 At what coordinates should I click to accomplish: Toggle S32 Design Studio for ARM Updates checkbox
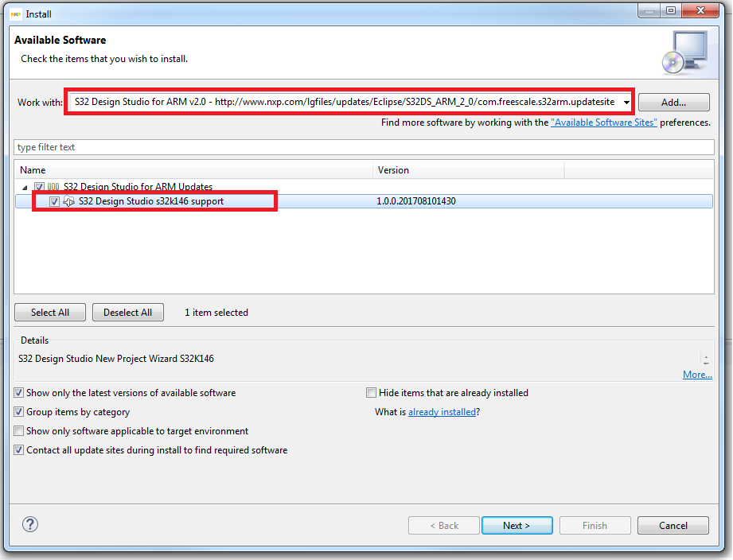tap(39, 187)
